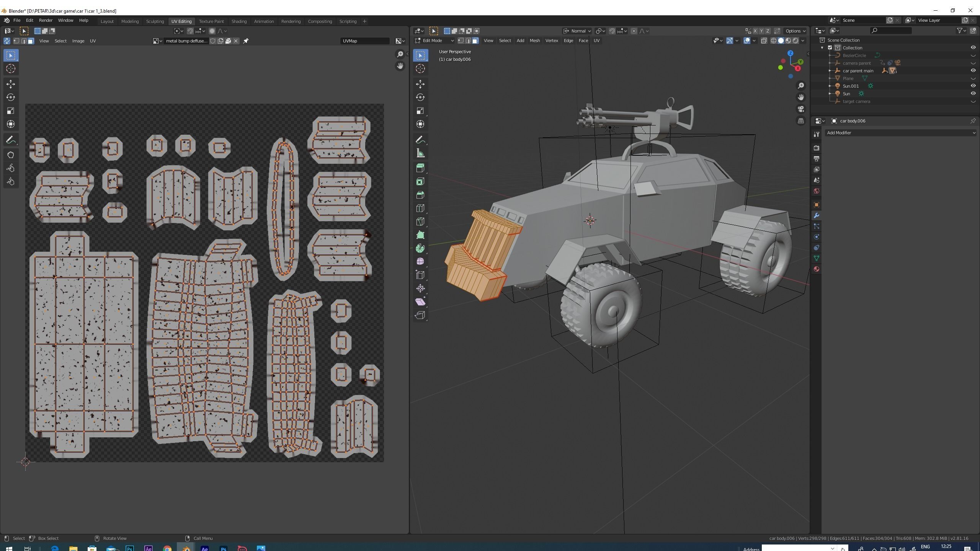Choose the Inset Faces tool
Screen dimensions: 980x551
(x=420, y=181)
